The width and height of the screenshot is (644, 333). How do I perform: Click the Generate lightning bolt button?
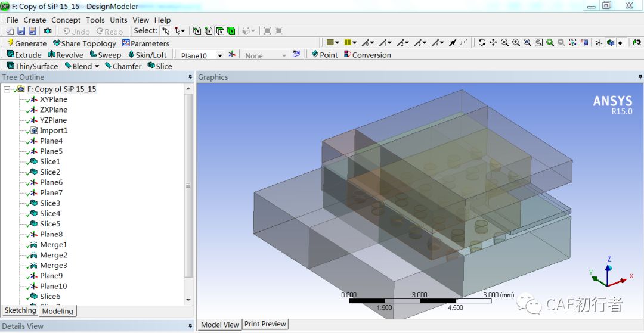coord(27,43)
